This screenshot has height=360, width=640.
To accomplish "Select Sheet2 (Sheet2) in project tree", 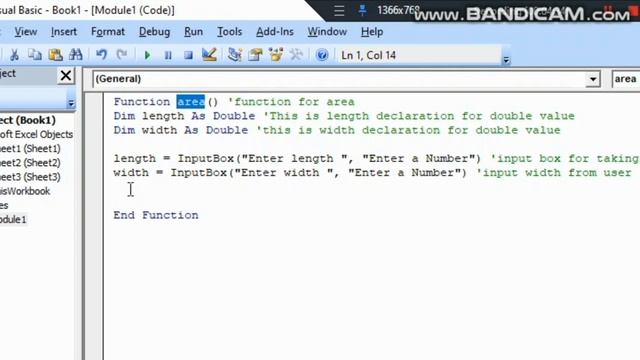I will [30, 163].
